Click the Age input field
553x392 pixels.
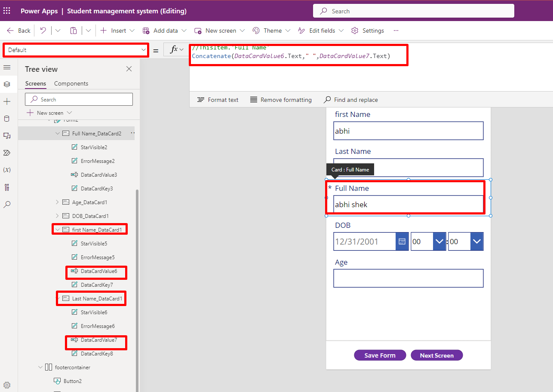409,278
